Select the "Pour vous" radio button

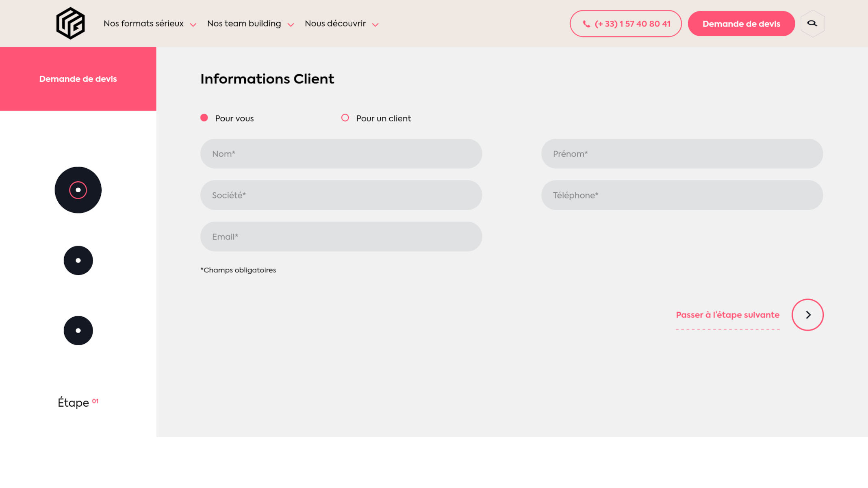tap(204, 118)
